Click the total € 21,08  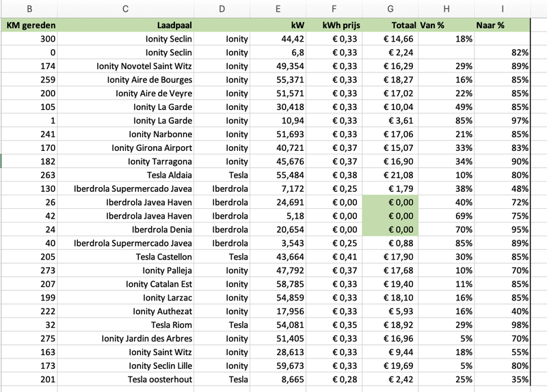coord(390,175)
